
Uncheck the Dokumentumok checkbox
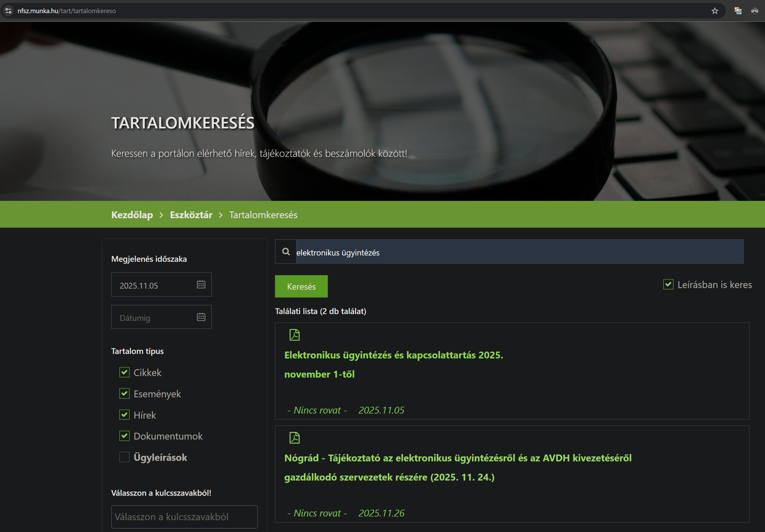click(124, 436)
